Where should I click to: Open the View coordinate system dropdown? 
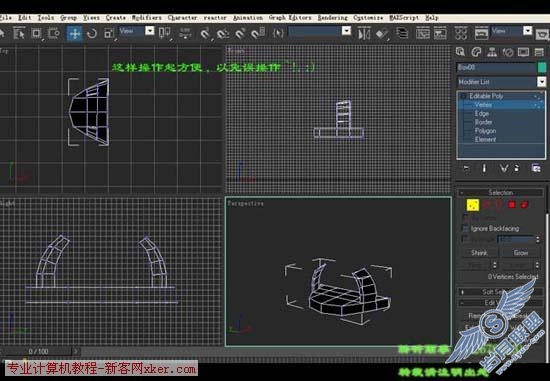136,31
